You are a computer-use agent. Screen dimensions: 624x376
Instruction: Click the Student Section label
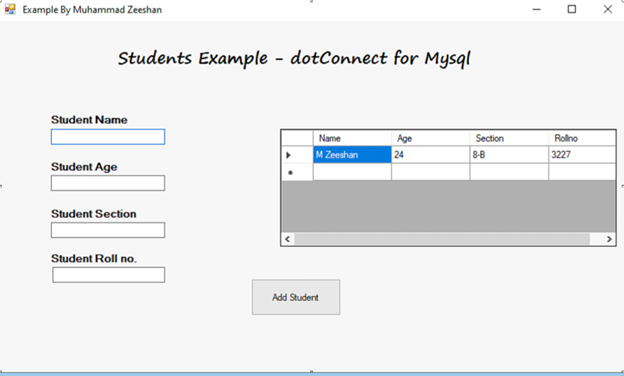pyautogui.click(x=94, y=214)
